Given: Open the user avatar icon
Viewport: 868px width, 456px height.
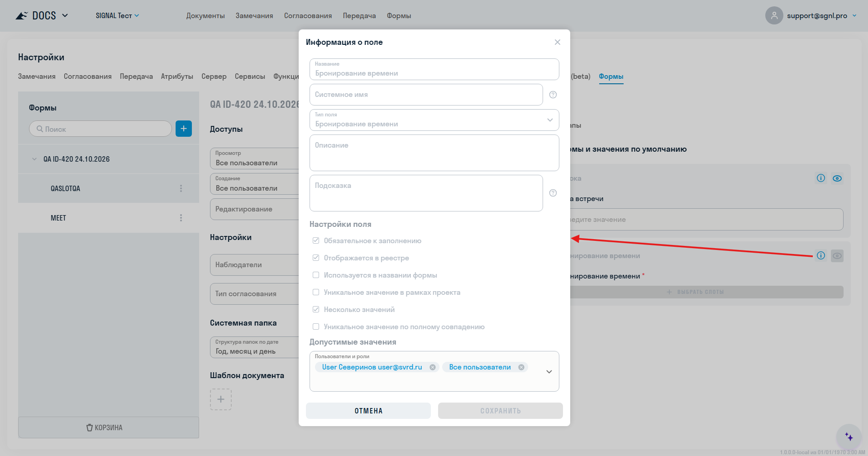Looking at the screenshot, I should [774, 15].
